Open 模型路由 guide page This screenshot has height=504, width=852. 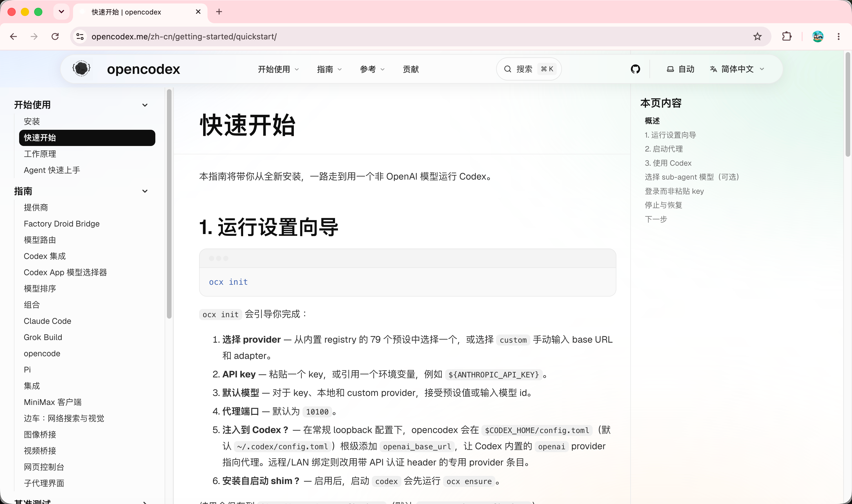pos(40,240)
